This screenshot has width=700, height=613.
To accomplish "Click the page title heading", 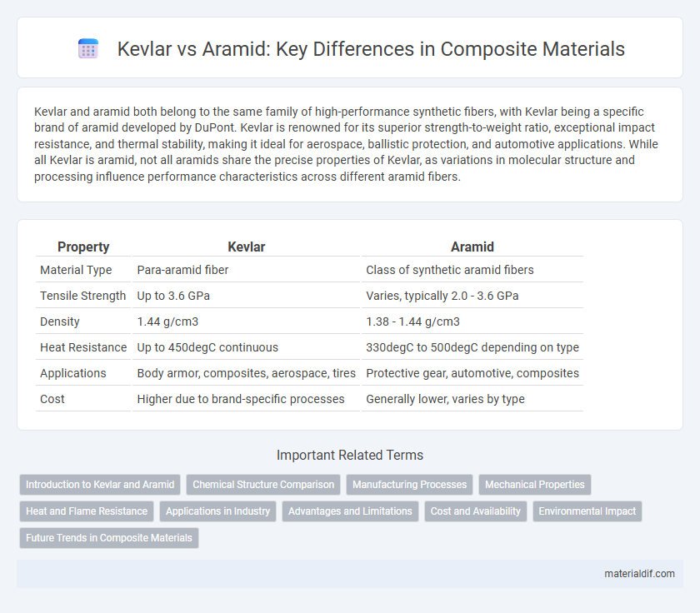I will 371,48.
